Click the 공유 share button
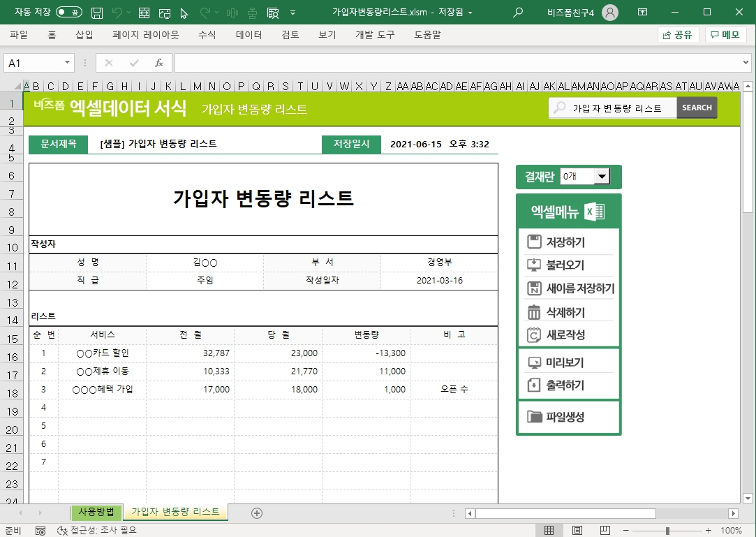Viewport: 756px width, 537px height. click(678, 35)
